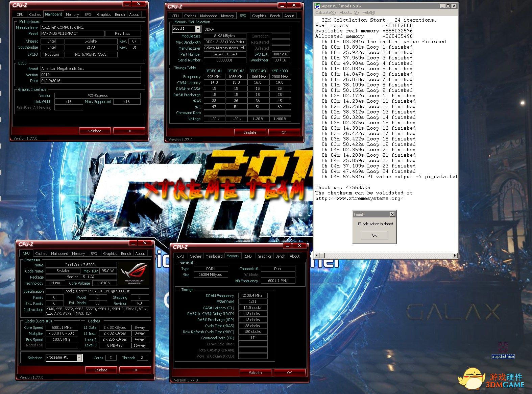
Task: Open the snapshot.exe desktop icon
Action: 503,350
